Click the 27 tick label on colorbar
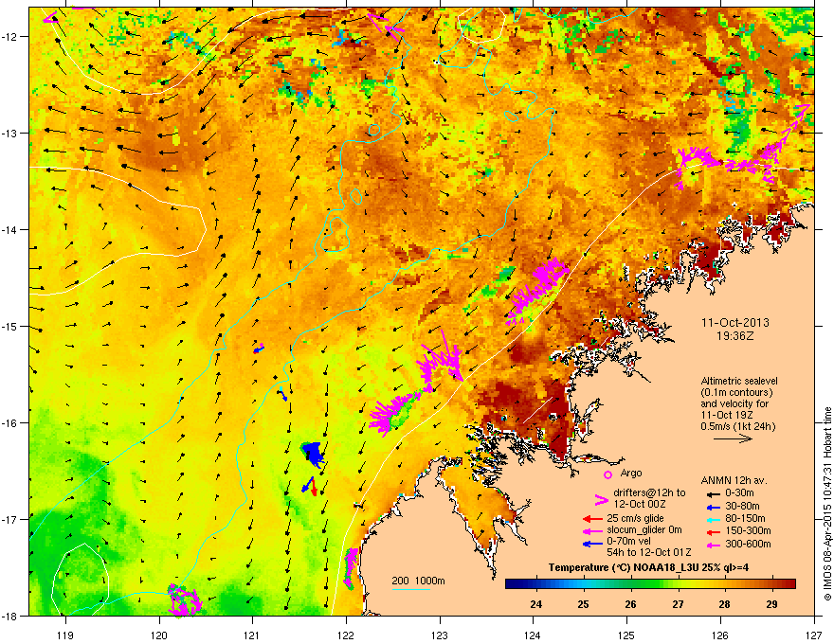Image resolution: width=834 pixels, height=644 pixels. (x=678, y=604)
